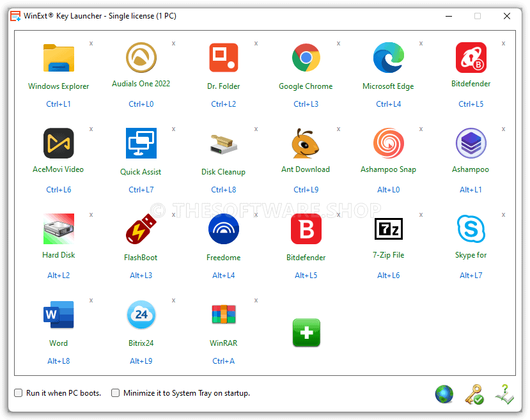Open the Quick Assist icon
Viewport: 530px width, 420px height.
click(x=141, y=143)
